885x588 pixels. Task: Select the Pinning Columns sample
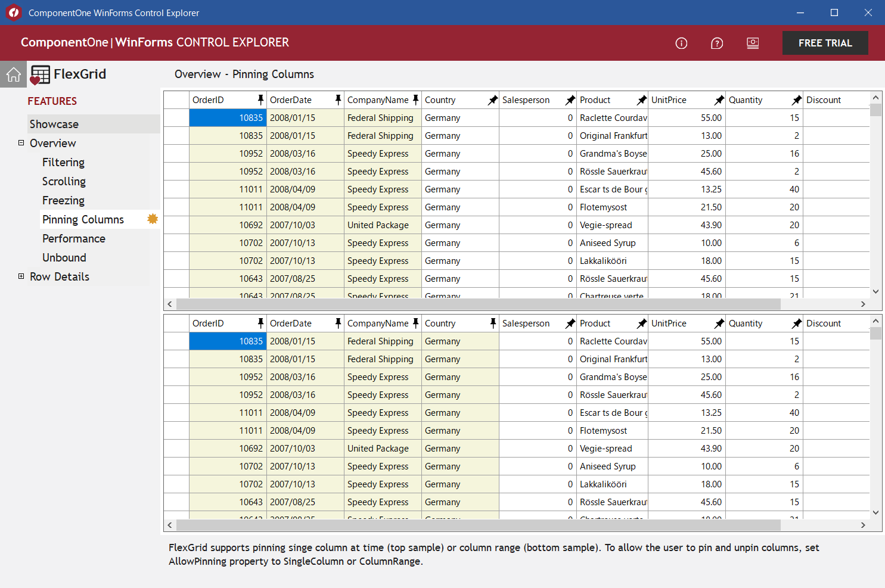pos(83,219)
